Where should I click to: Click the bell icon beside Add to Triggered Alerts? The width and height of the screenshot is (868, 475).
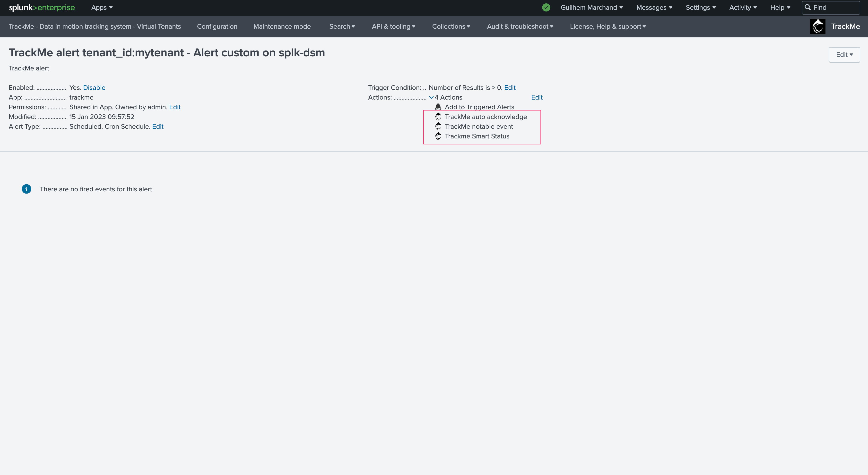438,107
